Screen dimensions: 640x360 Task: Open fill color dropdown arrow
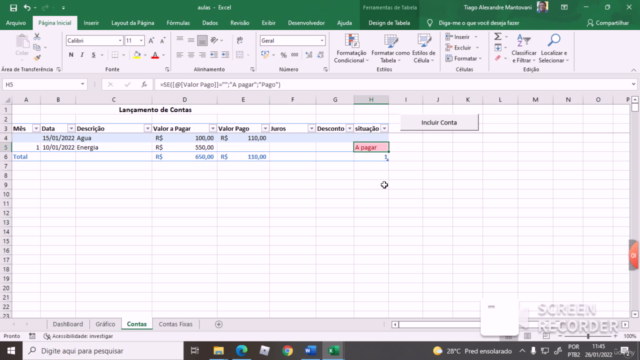[145, 55]
